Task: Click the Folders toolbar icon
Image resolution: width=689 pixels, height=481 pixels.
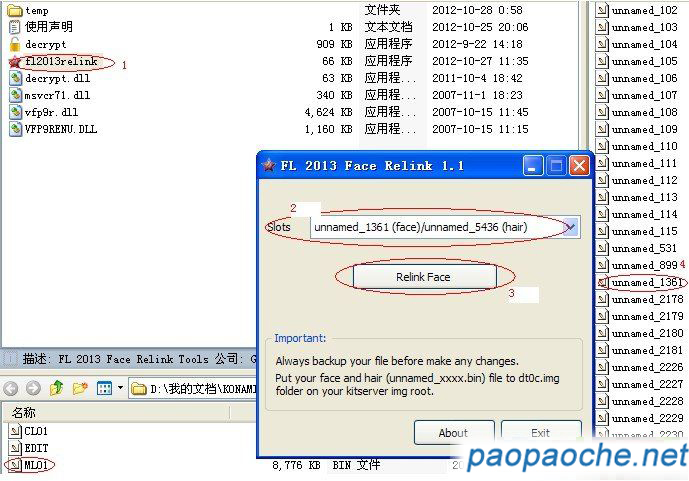Action: coord(80,388)
